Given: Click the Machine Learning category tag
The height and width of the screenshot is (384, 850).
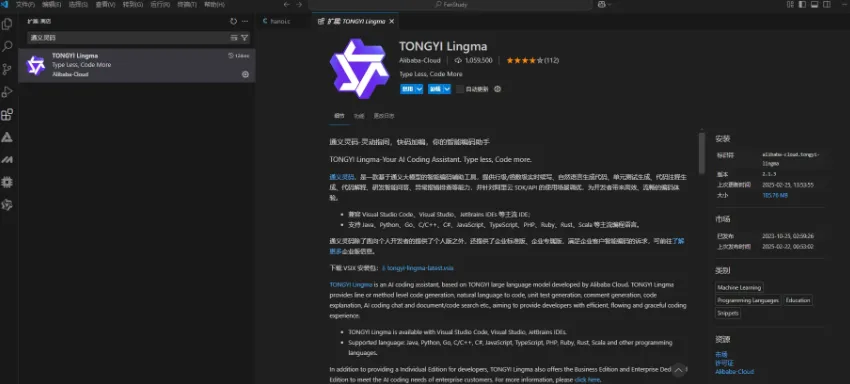Looking at the screenshot, I should (739, 287).
